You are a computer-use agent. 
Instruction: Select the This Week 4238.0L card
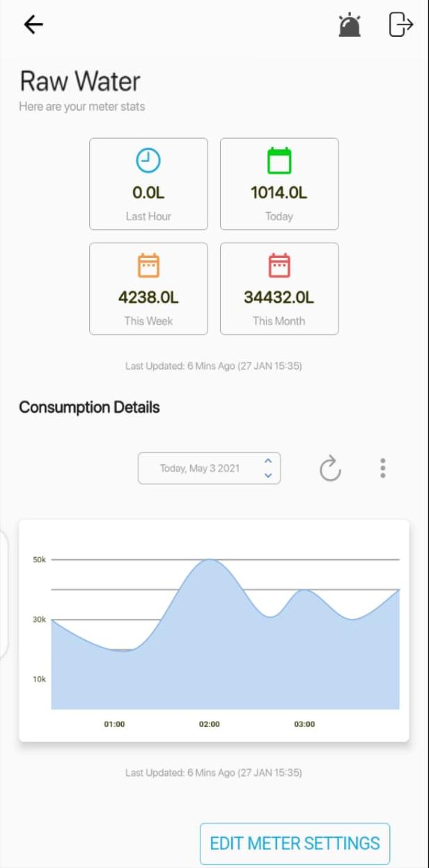click(x=148, y=289)
